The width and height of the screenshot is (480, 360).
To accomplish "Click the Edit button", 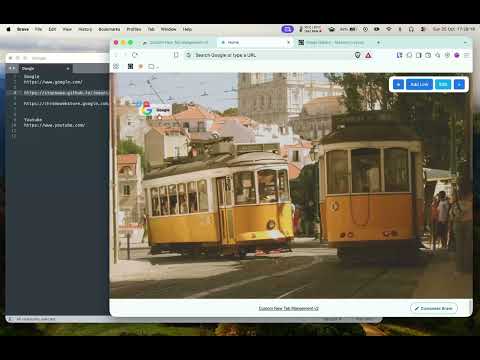I will click(443, 84).
